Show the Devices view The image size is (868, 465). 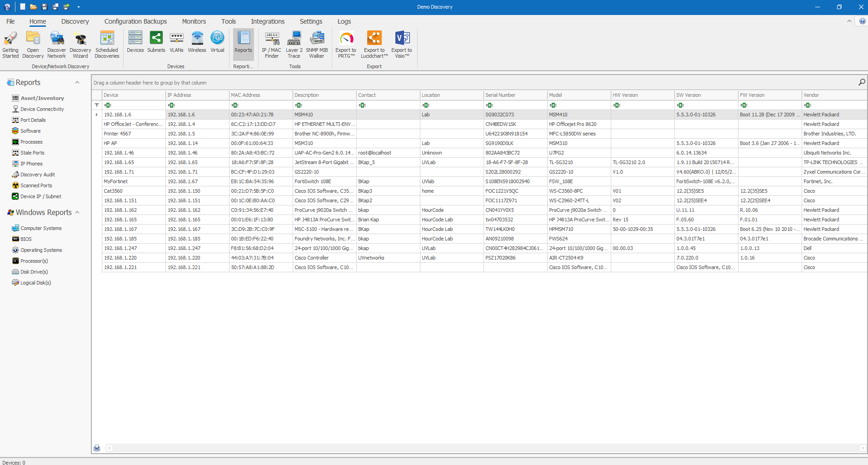click(x=135, y=42)
